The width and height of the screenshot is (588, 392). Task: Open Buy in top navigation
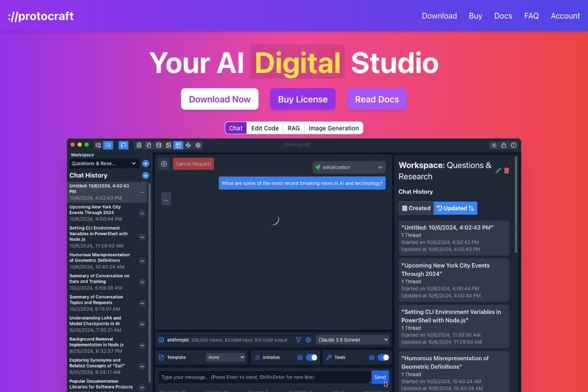pos(475,16)
